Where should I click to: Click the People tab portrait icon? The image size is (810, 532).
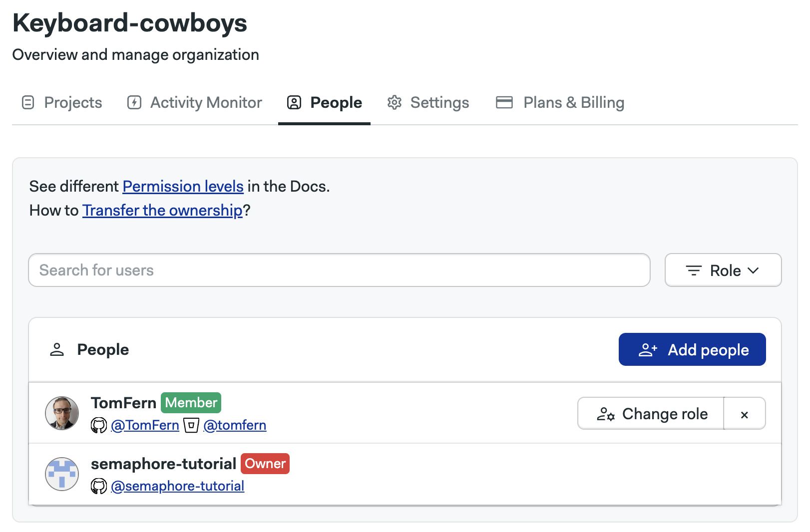pyautogui.click(x=294, y=102)
